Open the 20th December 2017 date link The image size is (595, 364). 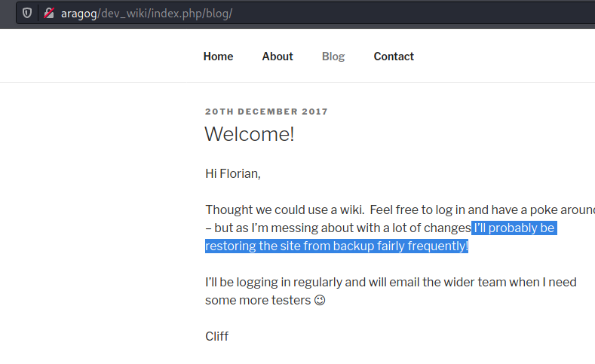click(266, 112)
